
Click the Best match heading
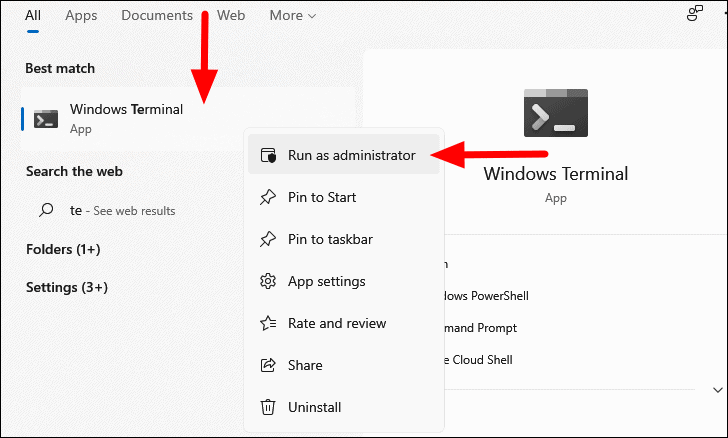pos(60,68)
